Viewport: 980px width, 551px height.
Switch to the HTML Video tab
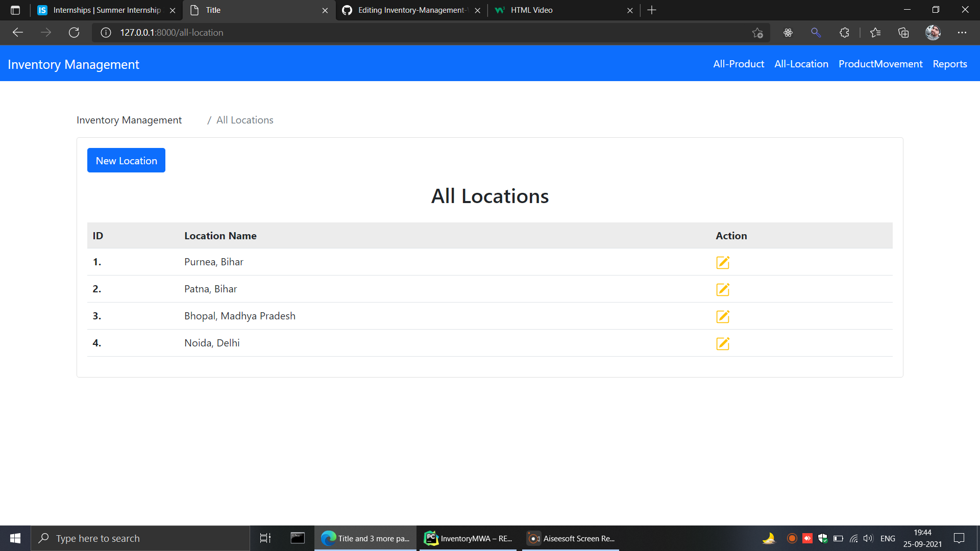(x=531, y=10)
